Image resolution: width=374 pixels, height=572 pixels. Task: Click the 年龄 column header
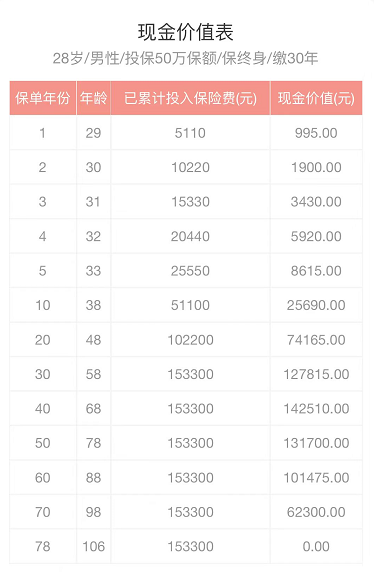[x=94, y=98]
